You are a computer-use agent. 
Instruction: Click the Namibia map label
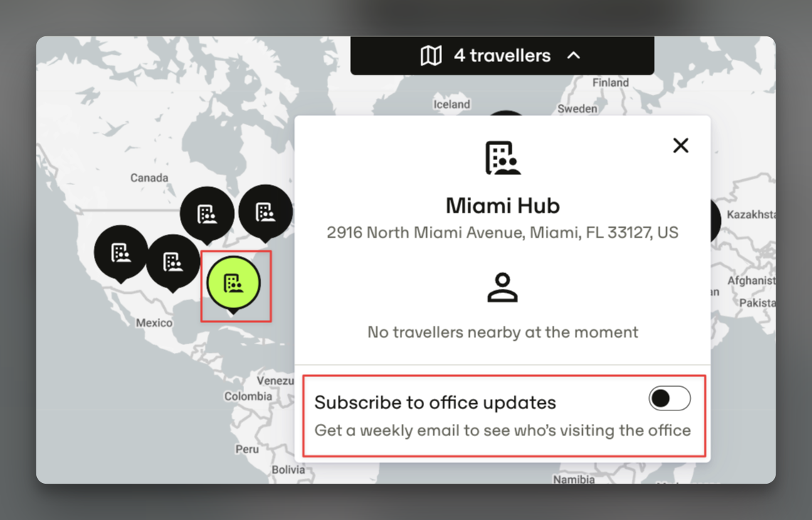tap(574, 479)
